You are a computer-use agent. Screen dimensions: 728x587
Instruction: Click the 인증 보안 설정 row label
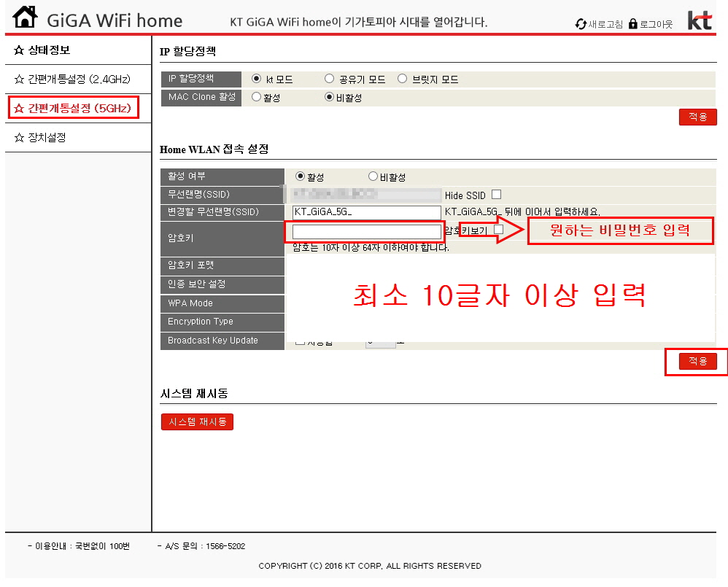pos(222,284)
